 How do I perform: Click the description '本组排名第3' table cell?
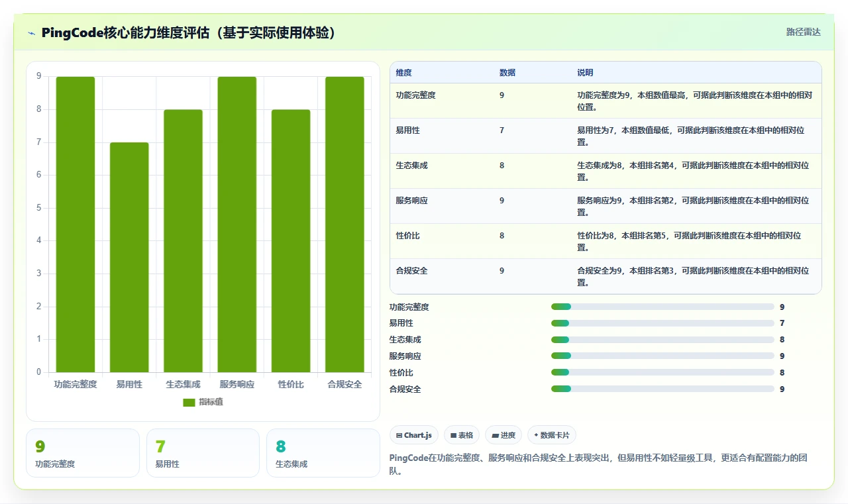tap(696, 276)
